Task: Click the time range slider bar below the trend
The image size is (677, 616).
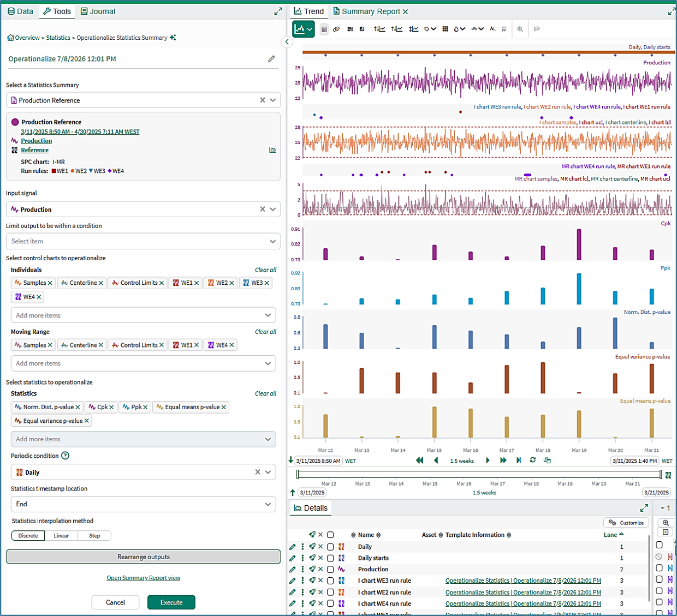Action: [x=479, y=475]
